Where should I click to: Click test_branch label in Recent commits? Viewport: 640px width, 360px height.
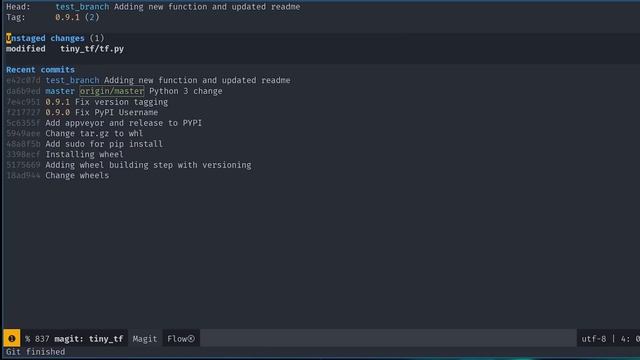(x=72, y=80)
